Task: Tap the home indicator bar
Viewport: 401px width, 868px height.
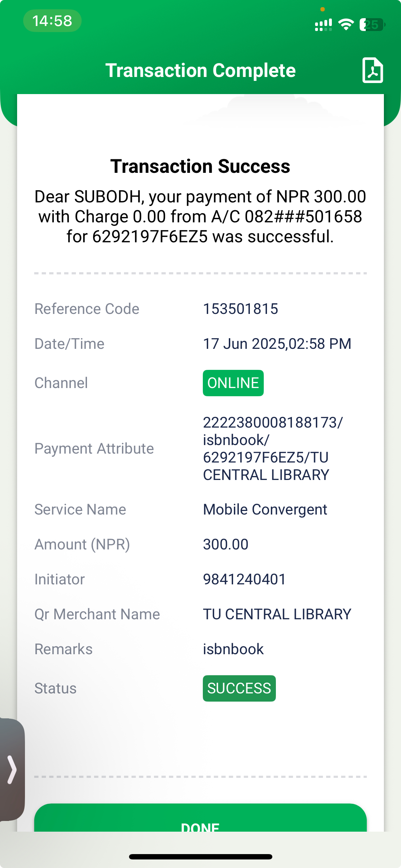Action: tap(200, 857)
